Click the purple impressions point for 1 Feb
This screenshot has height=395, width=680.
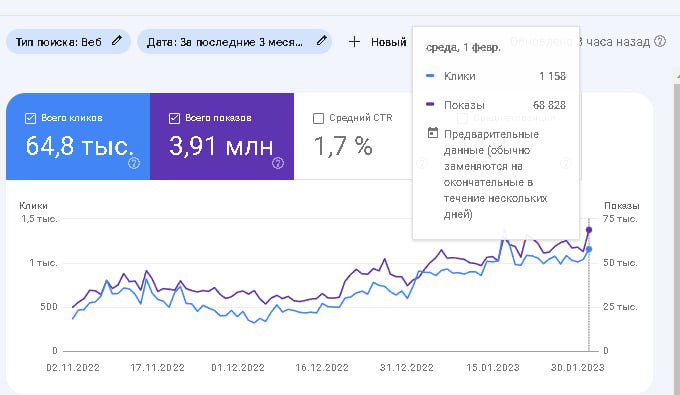pyautogui.click(x=589, y=230)
